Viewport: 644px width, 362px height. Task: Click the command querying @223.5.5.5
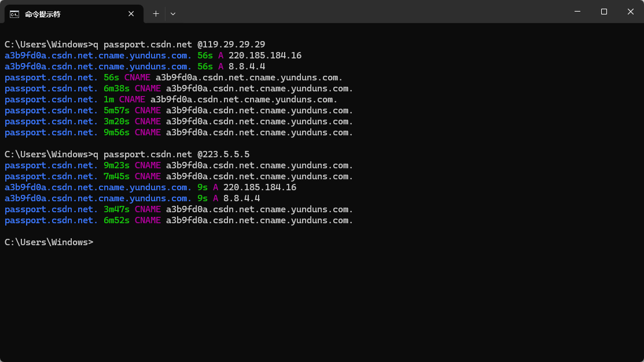[127, 154]
